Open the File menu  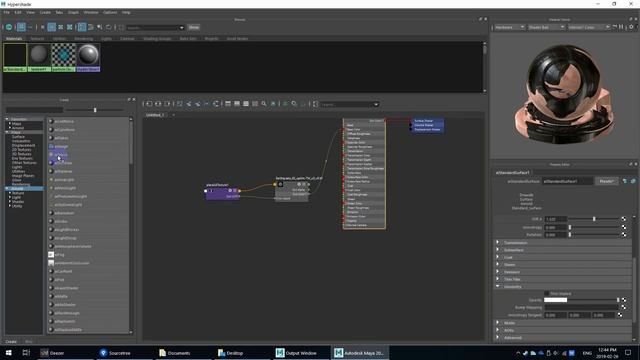point(7,13)
